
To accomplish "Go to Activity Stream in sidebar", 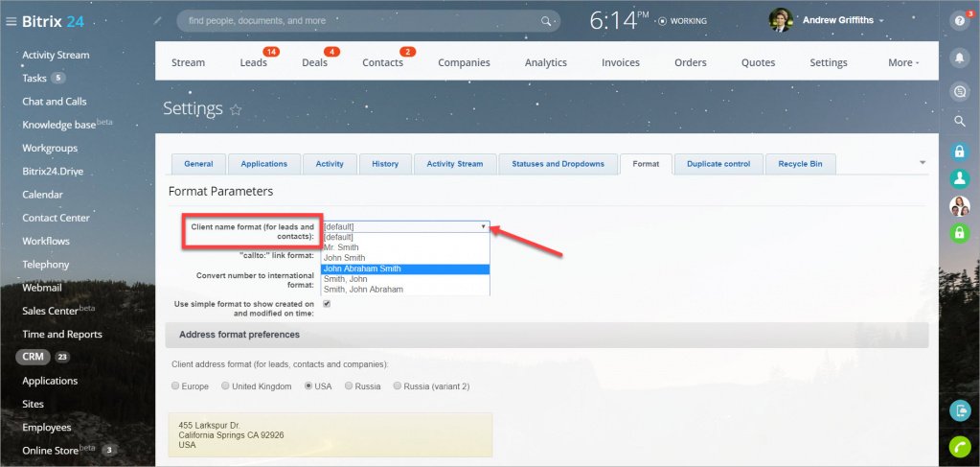I will pyautogui.click(x=56, y=55).
